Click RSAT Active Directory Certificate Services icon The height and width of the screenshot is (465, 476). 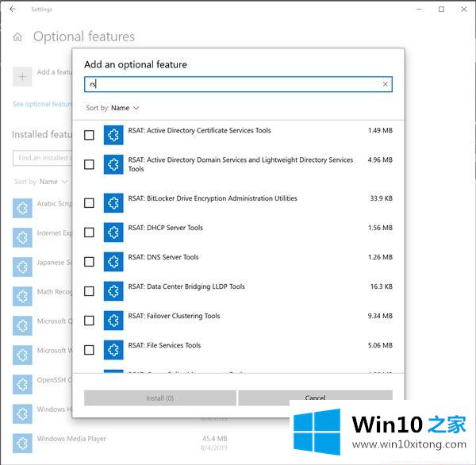coord(113,135)
